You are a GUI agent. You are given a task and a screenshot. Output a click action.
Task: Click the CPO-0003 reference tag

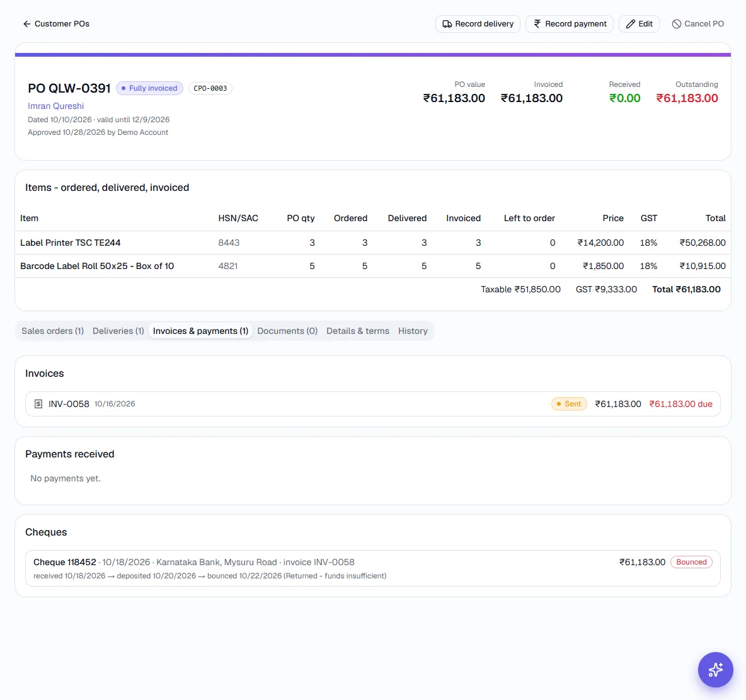[x=210, y=88]
